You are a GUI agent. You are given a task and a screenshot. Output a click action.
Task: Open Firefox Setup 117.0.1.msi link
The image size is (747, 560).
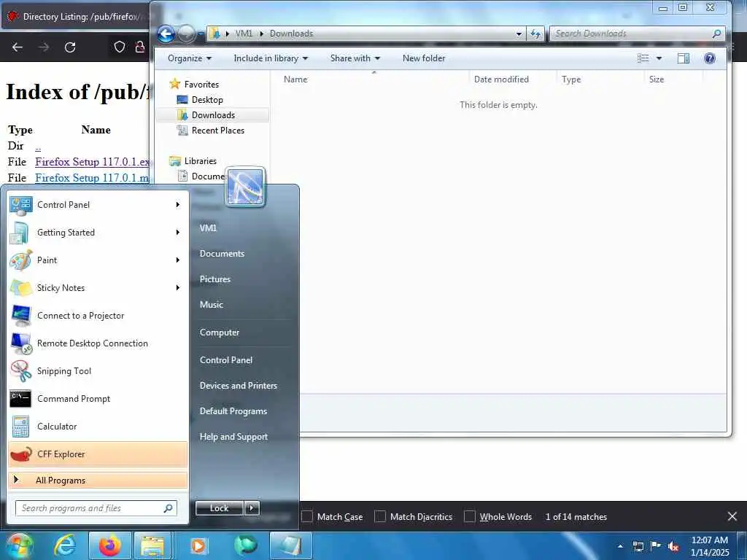point(92,178)
